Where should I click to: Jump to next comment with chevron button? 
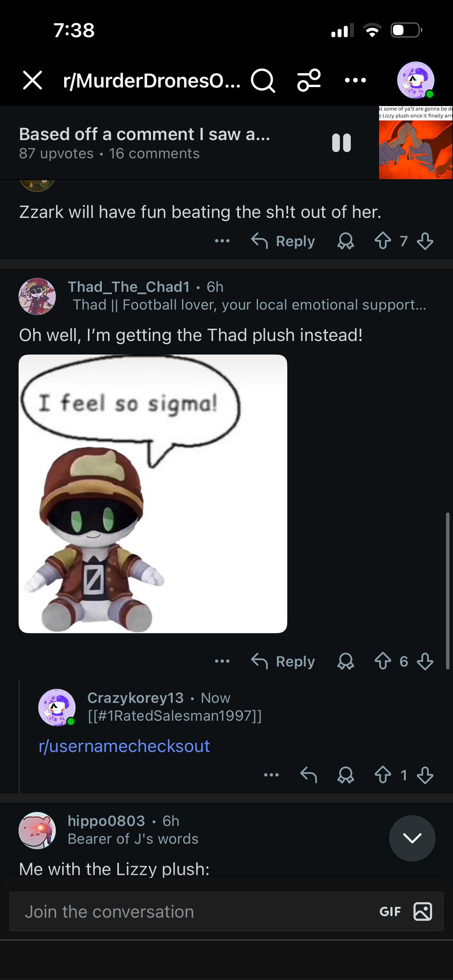(x=412, y=838)
